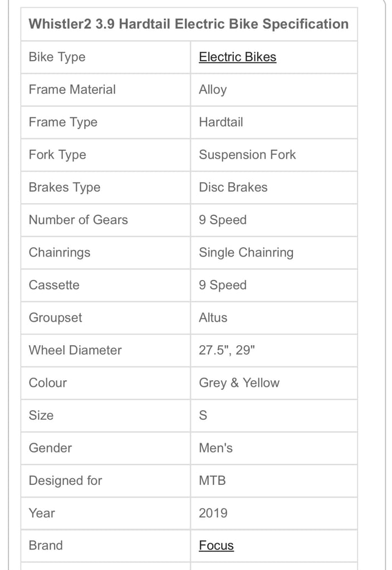Click the Grey & Yellow colour value
The width and height of the screenshot is (392, 570).
tap(239, 383)
